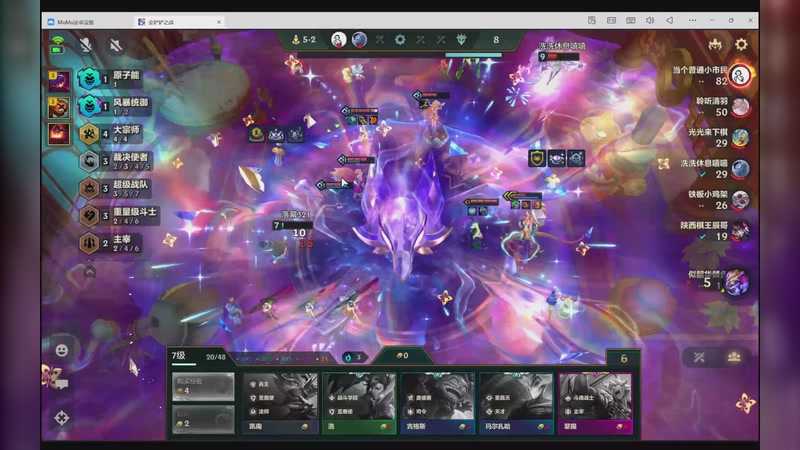Check the green wifi signal indicator
800x450 pixels.
58,40
